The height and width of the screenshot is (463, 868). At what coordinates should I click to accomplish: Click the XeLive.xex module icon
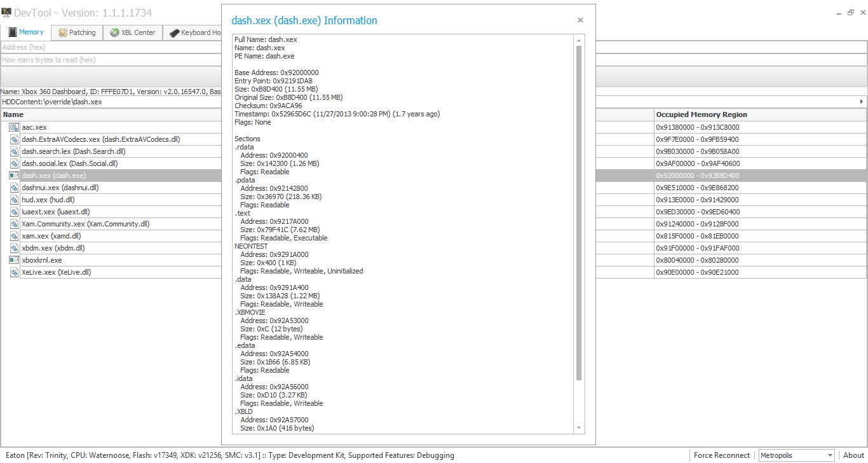click(14, 272)
